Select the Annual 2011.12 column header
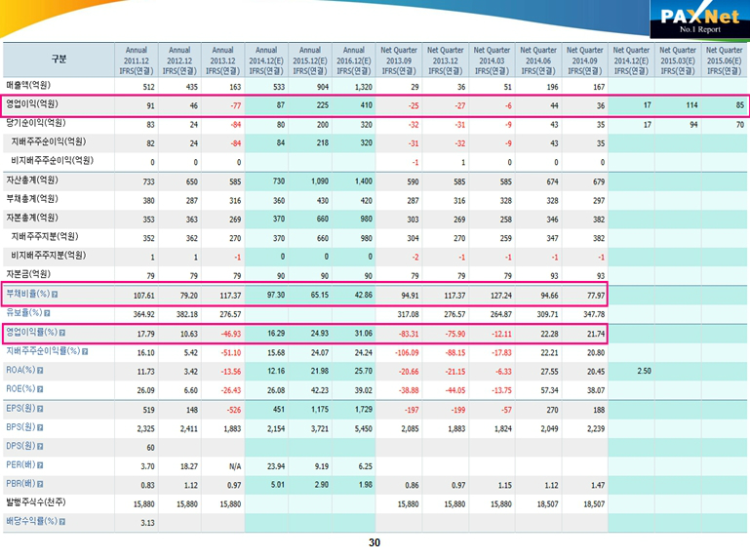 click(x=136, y=60)
